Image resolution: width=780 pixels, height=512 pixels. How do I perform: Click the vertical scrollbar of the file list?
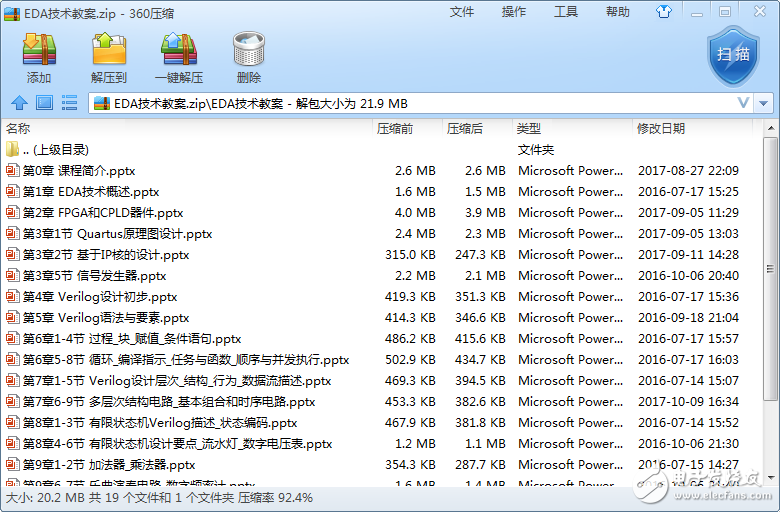coord(770,300)
